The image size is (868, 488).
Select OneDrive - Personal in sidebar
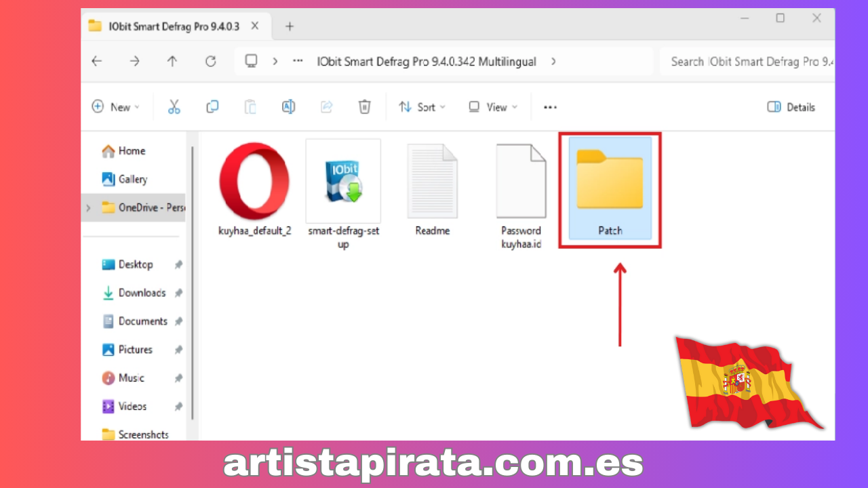point(134,207)
